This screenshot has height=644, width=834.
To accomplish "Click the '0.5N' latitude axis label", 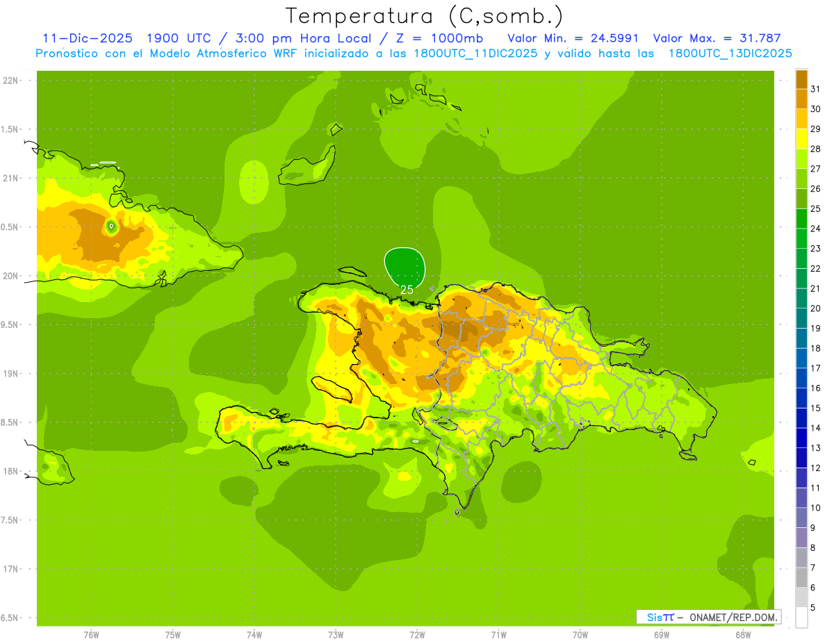I will [10, 227].
